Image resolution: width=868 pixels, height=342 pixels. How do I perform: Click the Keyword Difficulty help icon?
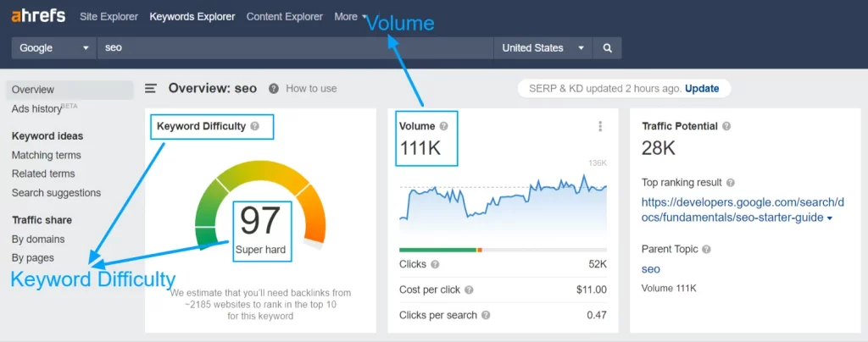[254, 126]
